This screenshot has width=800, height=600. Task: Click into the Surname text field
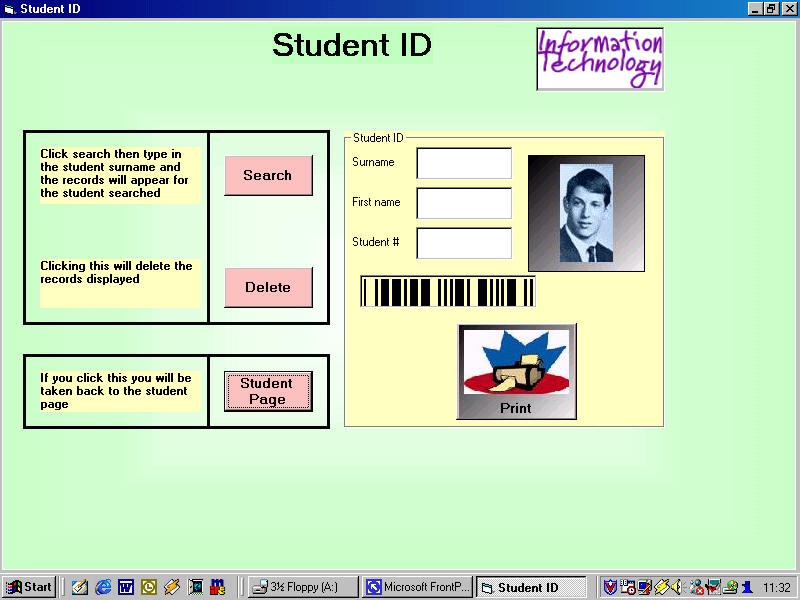pyautogui.click(x=464, y=163)
